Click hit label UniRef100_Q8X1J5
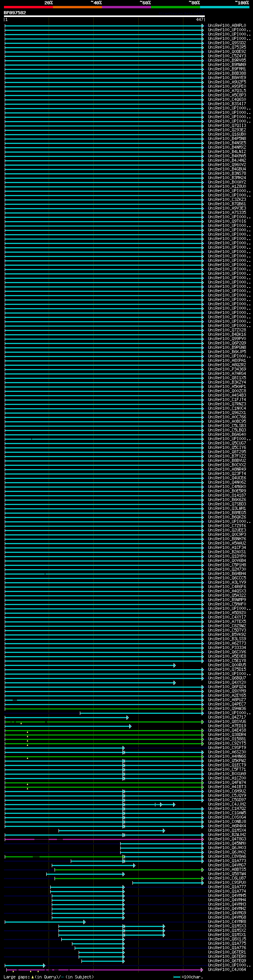253x980 pixels. tap(227, 939)
